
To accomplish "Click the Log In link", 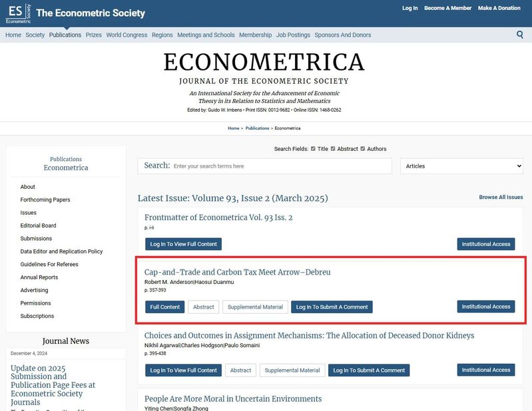I will click(x=410, y=8).
